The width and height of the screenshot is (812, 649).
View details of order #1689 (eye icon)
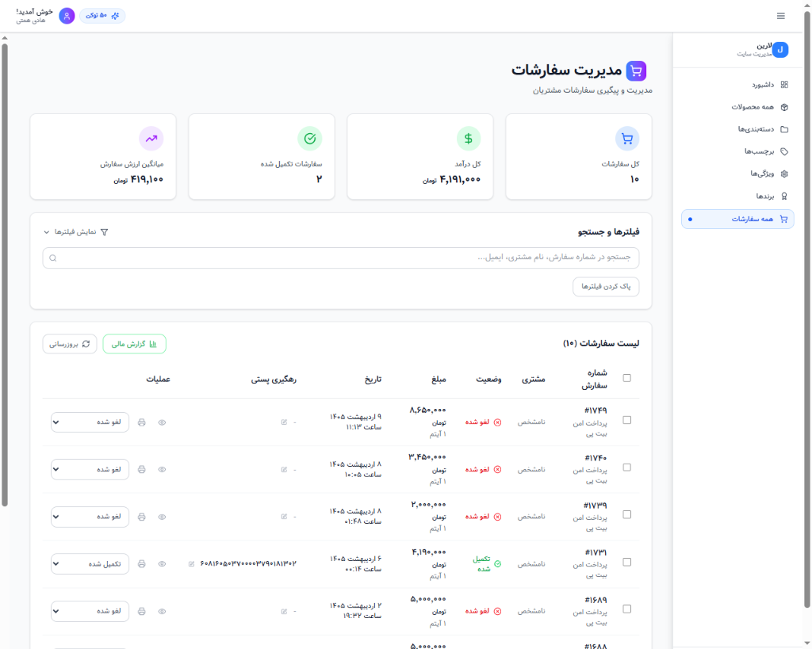coord(162,611)
